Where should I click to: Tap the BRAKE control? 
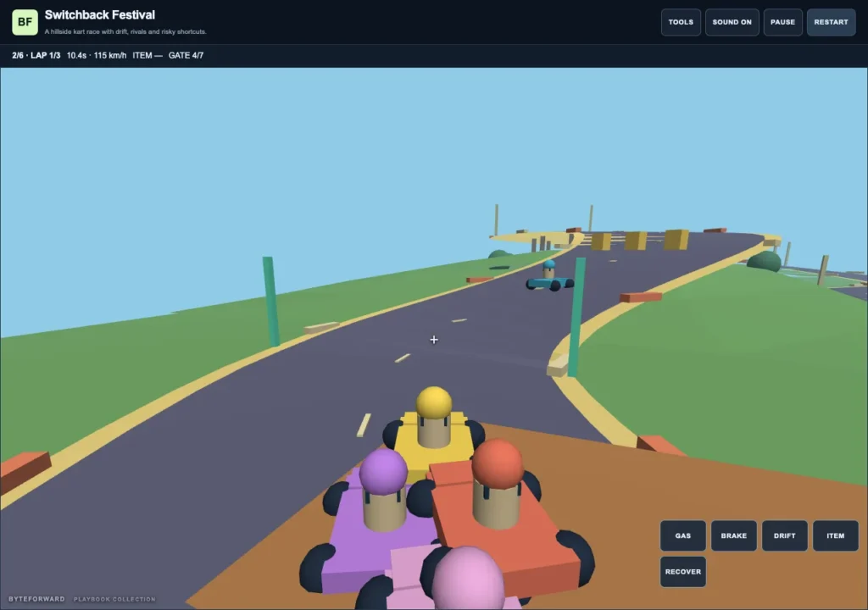pos(733,535)
